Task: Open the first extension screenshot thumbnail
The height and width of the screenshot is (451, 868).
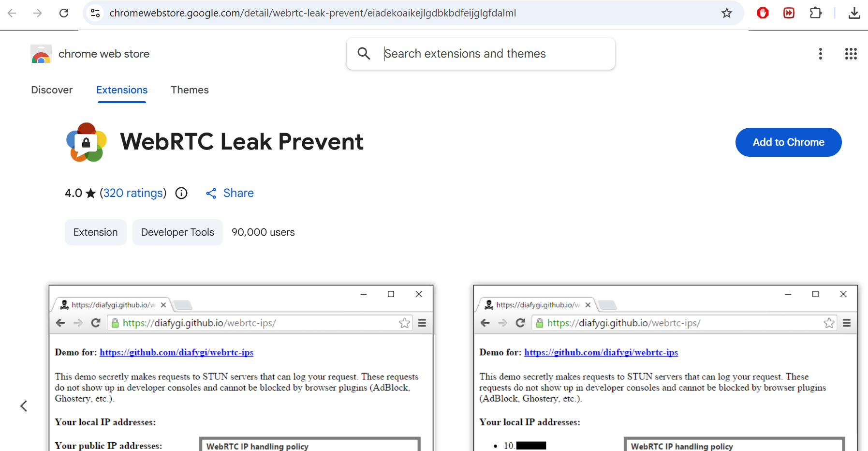Action: point(241,368)
